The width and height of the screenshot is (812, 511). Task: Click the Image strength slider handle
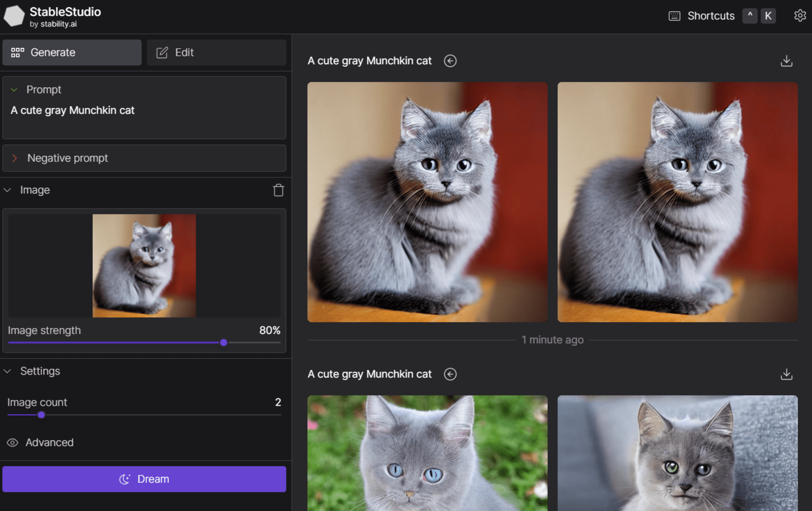pyautogui.click(x=224, y=343)
